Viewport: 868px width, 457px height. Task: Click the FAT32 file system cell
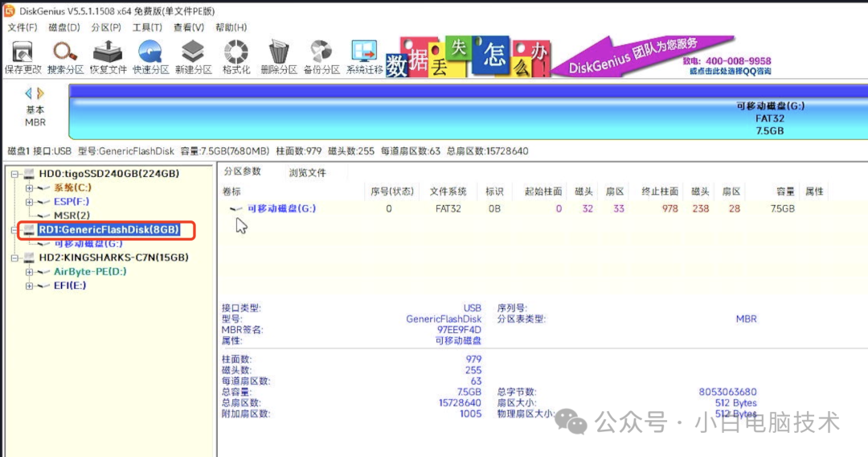click(x=448, y=209)
